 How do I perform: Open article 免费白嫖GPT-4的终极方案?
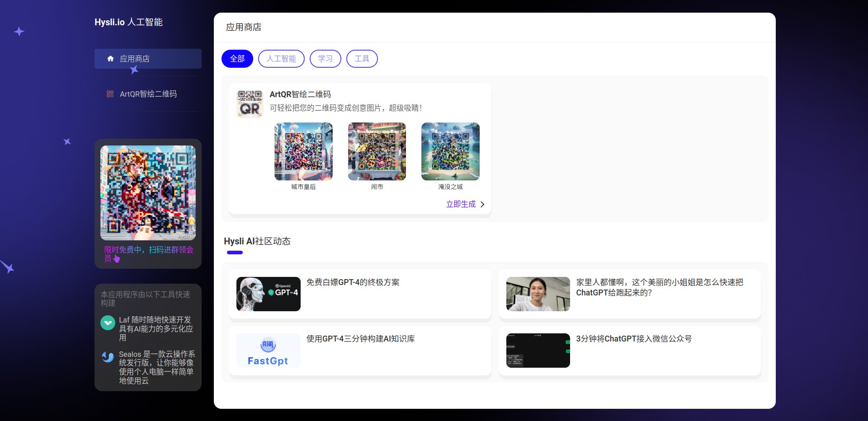tap(353, 282)
